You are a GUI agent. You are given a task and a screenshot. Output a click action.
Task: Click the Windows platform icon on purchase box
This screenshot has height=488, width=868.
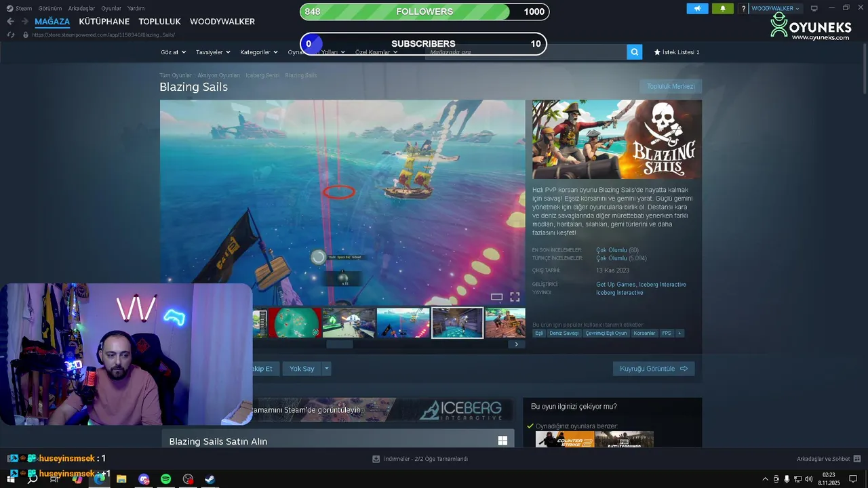click(x=502, y=441)
